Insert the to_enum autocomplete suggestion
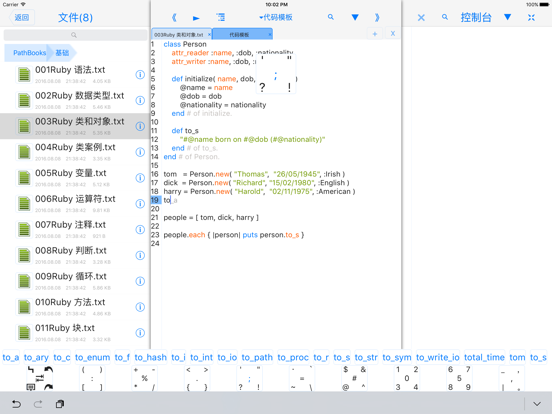The image size is (552, 414). tap(93, 357)
